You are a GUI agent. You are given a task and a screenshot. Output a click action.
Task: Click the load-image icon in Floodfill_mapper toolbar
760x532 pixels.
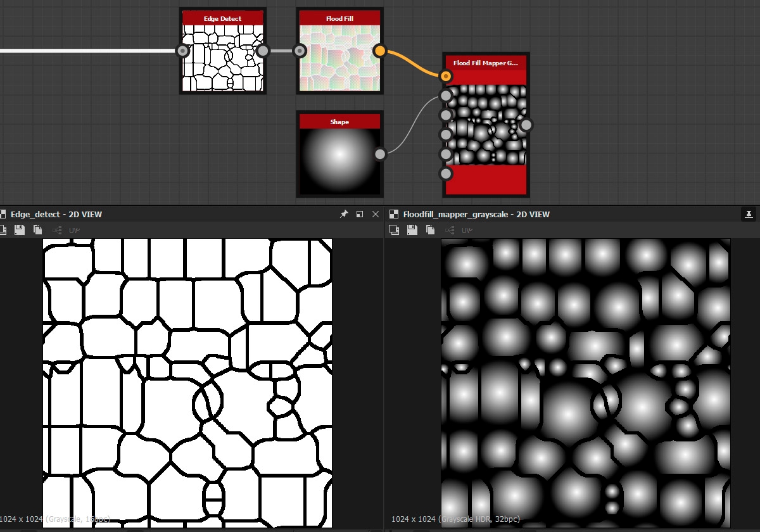[395, 231]
